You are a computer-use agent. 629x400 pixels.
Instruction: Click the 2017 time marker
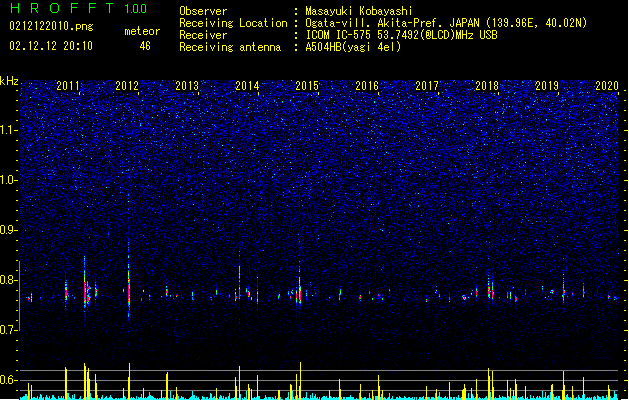pyautogui.click(x=427, y=86)
